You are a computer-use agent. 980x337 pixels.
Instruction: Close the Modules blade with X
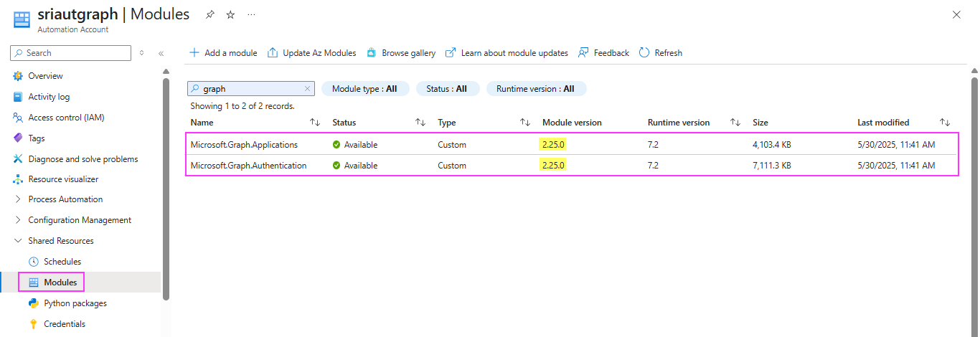pyautogui.click(x=956, y=14)
